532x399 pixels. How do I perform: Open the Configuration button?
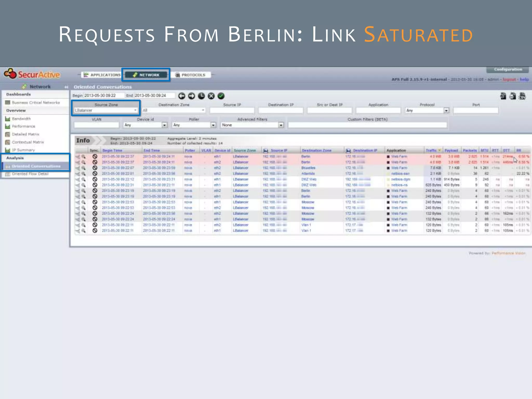508,69
